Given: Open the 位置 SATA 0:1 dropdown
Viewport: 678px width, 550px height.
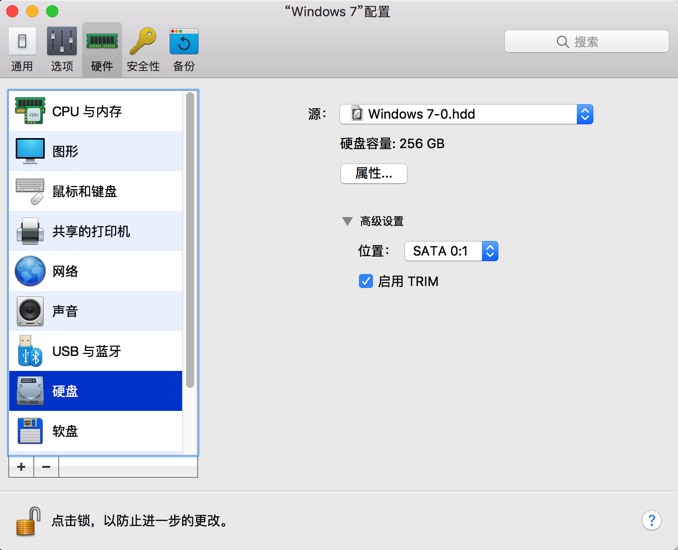Looking at the screenshot, I should pyautogui.click(x=451, y=251).
